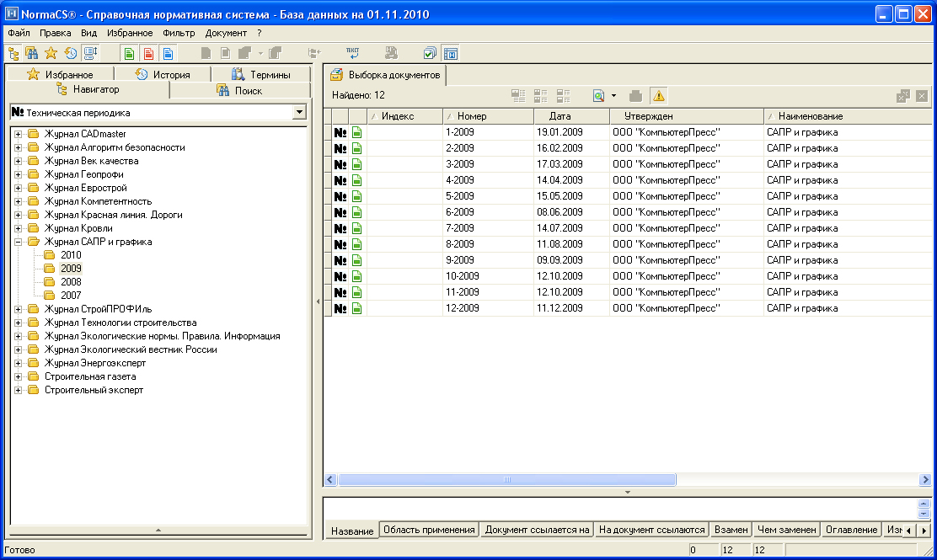Click the panel restore icon beside close
This screenshot has width=937, height=560.
click(903, 95)
